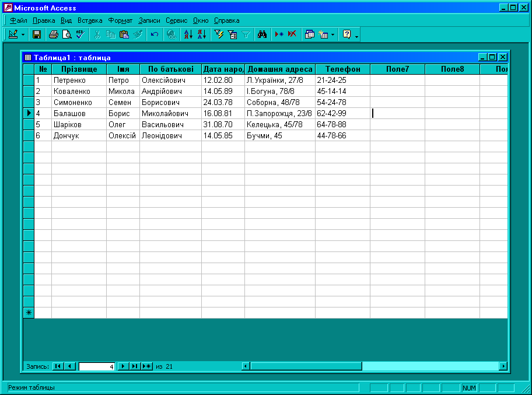Image resolution: width=532 pixels, height=395 pixels.
Task: Open the Записи menu
Action: coord(149,20)
